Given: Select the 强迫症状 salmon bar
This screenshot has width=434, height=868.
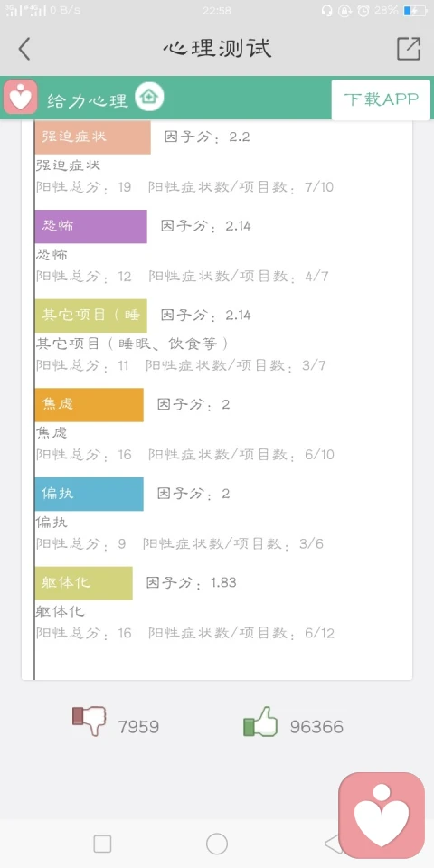Looking at the screenshot, I should pyautogui.click(x=92, y=137).
